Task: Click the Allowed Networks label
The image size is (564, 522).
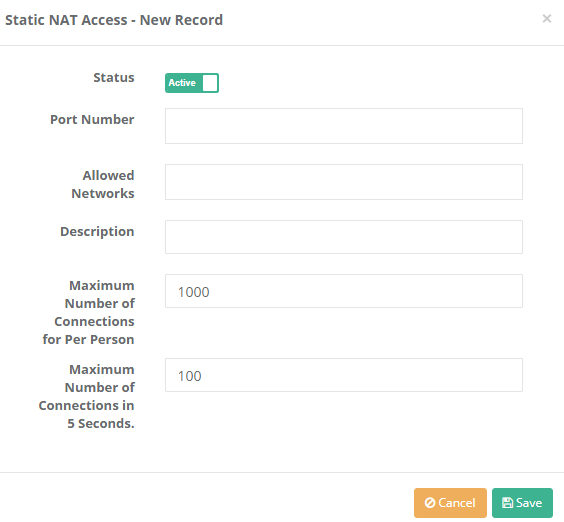Action: [x=103, y=184]
